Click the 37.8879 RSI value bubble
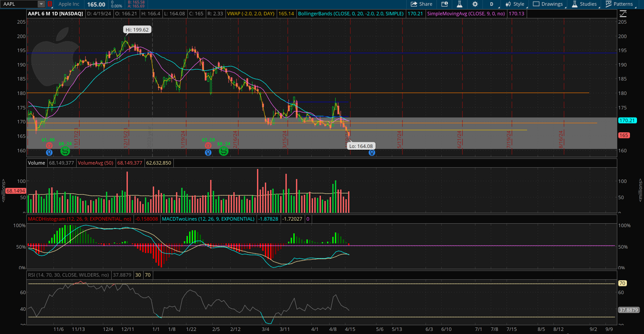Image resolution: width=644 pixels, height=334 pixels. tap(627, 310)
